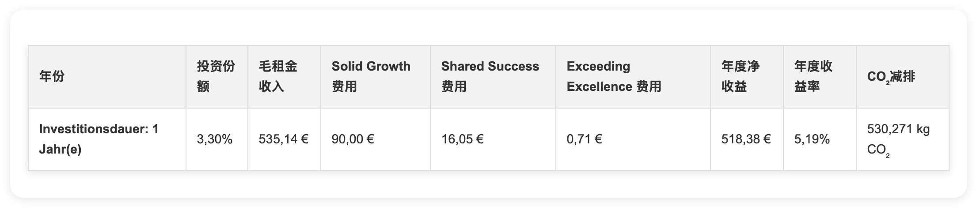
Task: Select the Shared Success 费用 header
Action: point(490,76)
